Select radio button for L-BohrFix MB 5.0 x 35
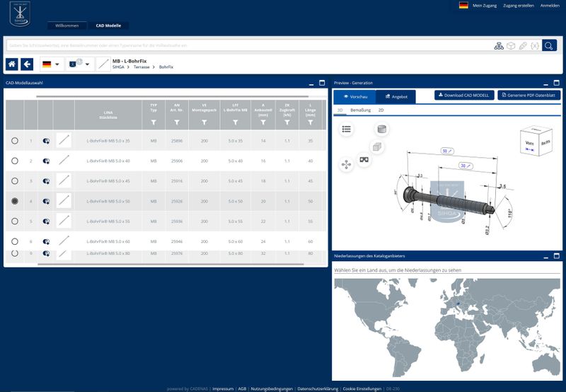 [x=15, y=141]
